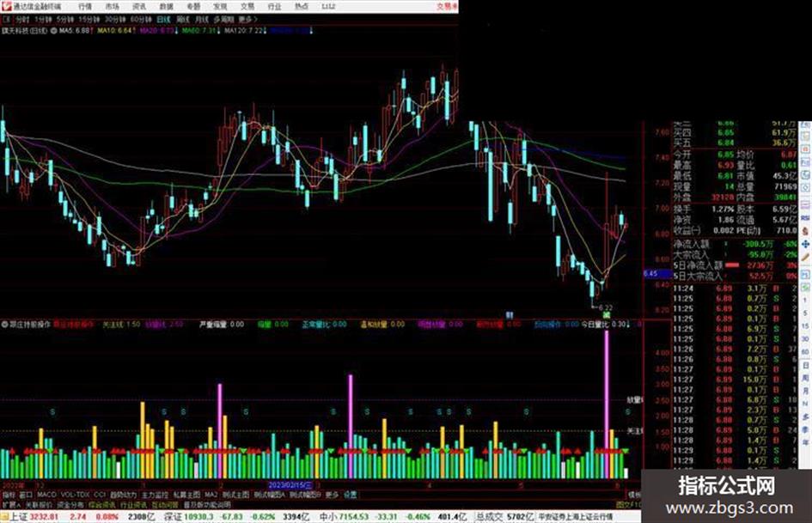
Task: Click the indicator settings icon beside 跟庄持股操作
Action: click(4, 325)
